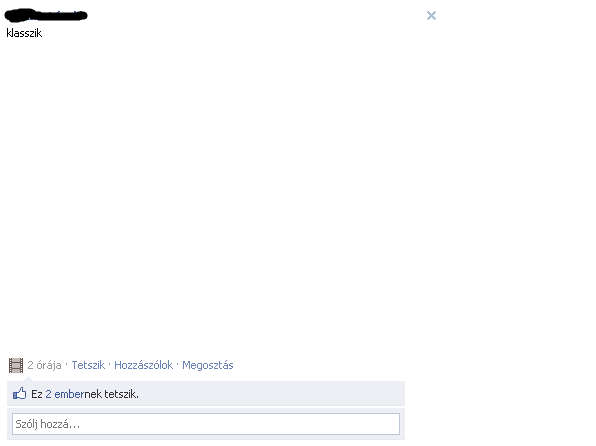Open comments with Hozzászólok link
Viewport: 596px width, 446px height.
(143, 365)
